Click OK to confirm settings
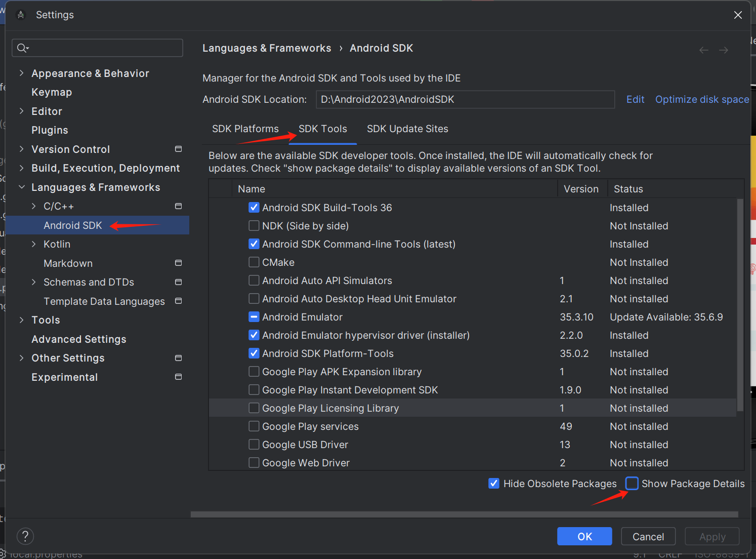Screen dimensions: 756x559 point(584,536)
